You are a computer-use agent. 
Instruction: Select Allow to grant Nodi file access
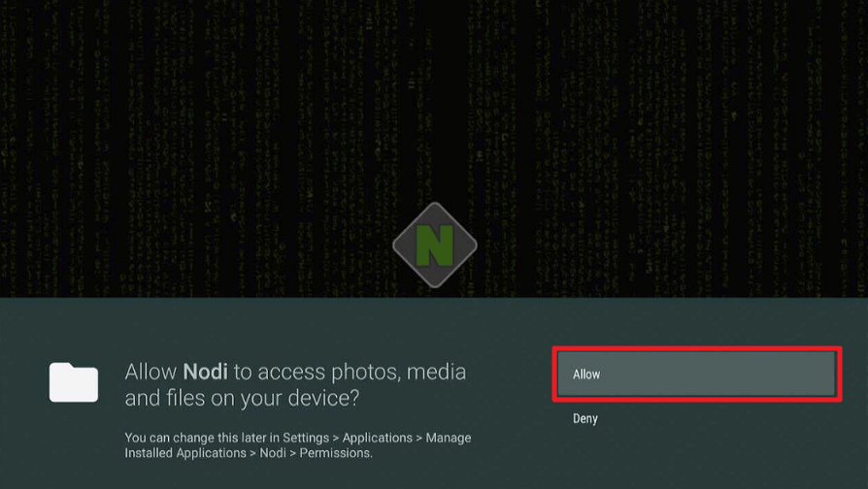(x=696, y=374)
